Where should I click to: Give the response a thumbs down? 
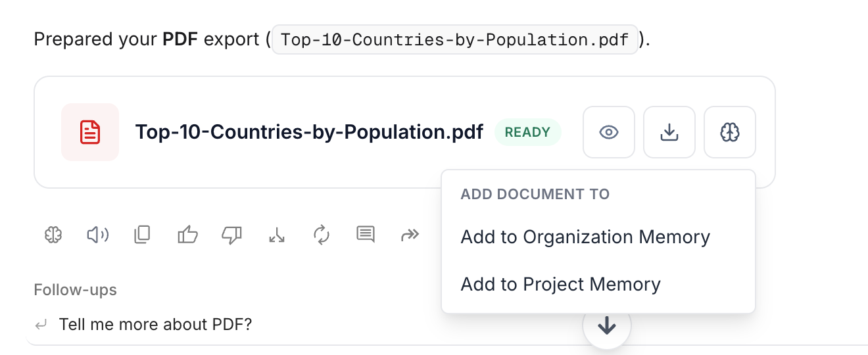(232, 235)
